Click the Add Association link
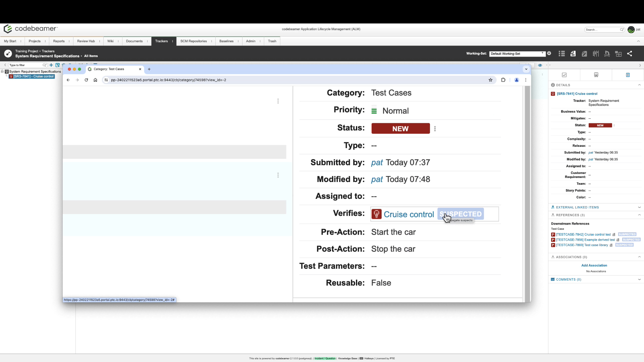Viewport: 644px width, 362px height. coord(594,265)
